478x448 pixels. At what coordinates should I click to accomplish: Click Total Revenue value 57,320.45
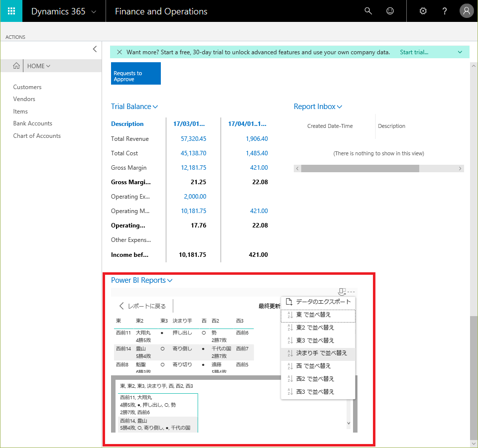(x=193, y=139)
